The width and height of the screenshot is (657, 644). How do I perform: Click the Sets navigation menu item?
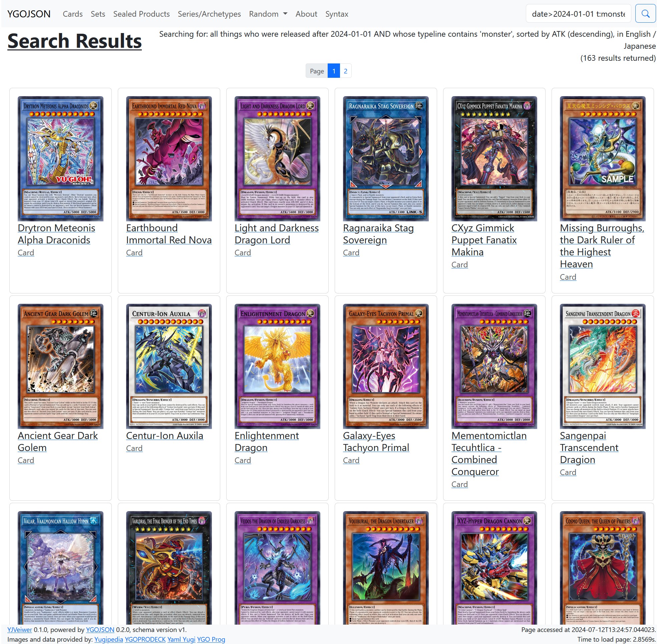click(x=97, y=13)
